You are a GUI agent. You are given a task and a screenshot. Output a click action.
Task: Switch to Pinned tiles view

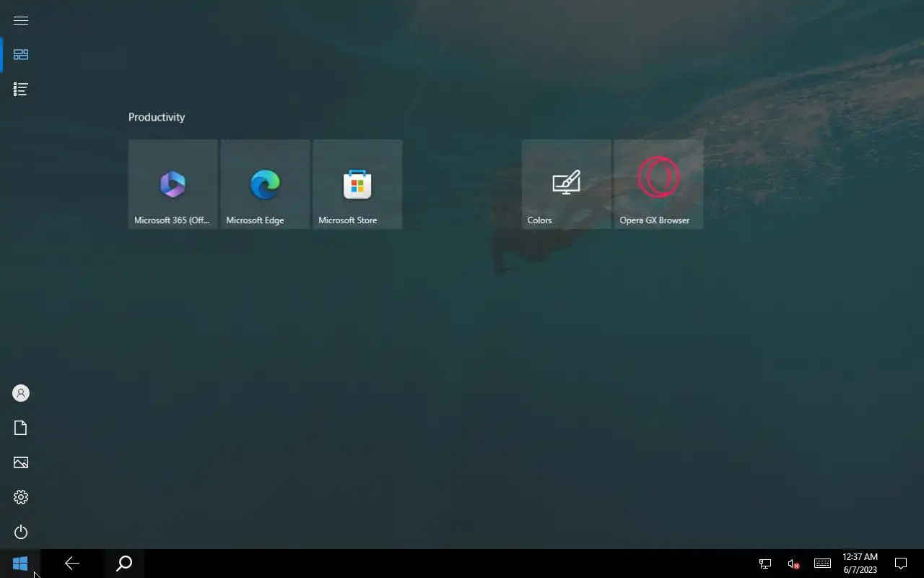tap(21, 55)
